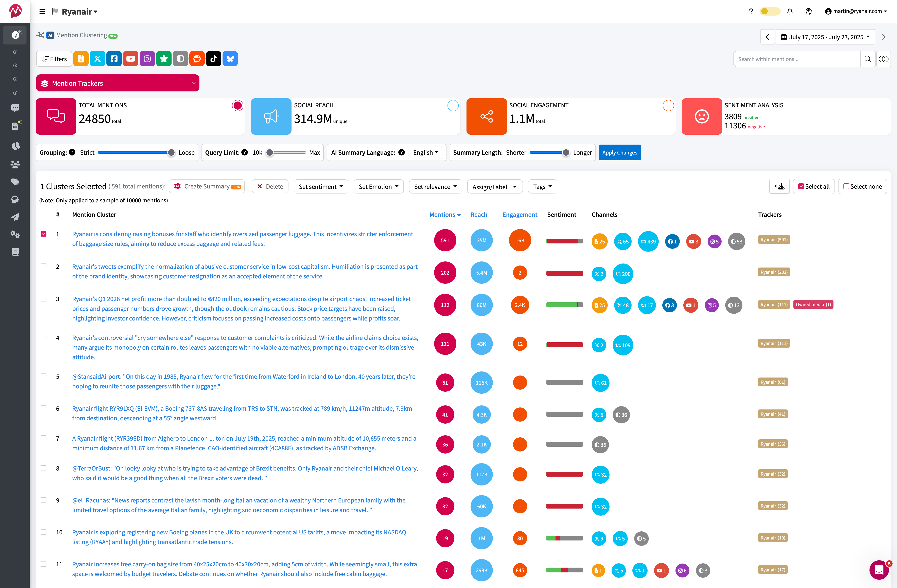Uncheck cluster 1 checkbox

click(44, 234)
